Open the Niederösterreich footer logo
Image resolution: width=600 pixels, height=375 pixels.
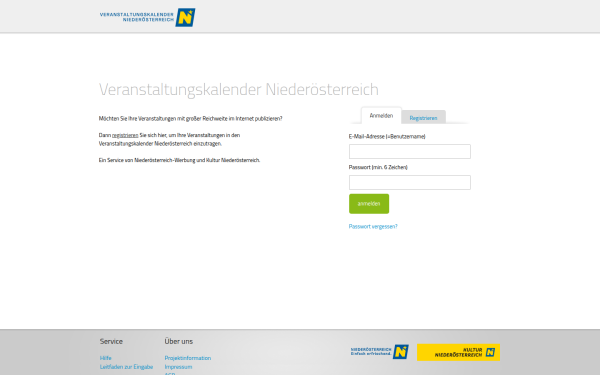pos(380,352)
